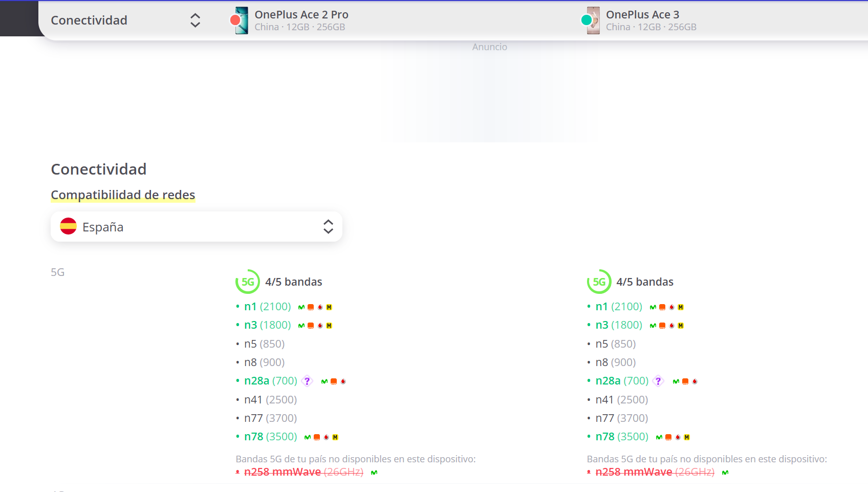The height and width of the screenshot is (492, 868).
Task: Click n1 (2100) band under Ace 2 Pro
Action: tap(267, 307)
